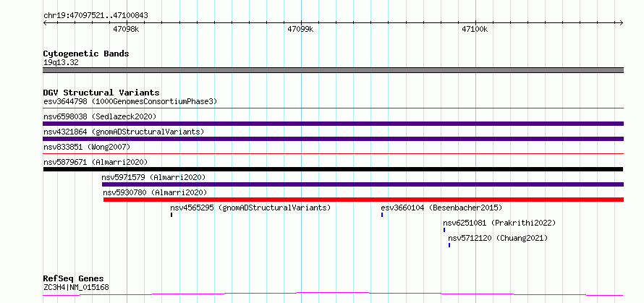Viewport: 644px width, 303px height.
Task: Click the black nsv5879671 variant bar
Action: click(333, 169)
